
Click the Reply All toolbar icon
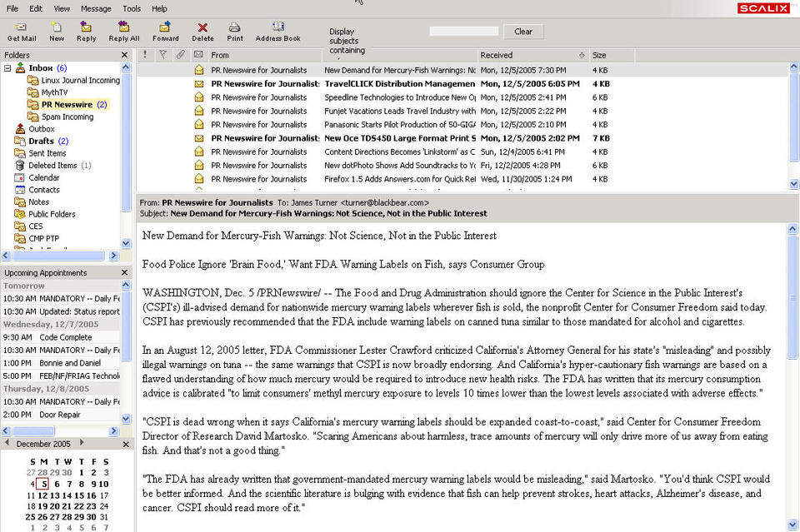click(x=124, y=32)
